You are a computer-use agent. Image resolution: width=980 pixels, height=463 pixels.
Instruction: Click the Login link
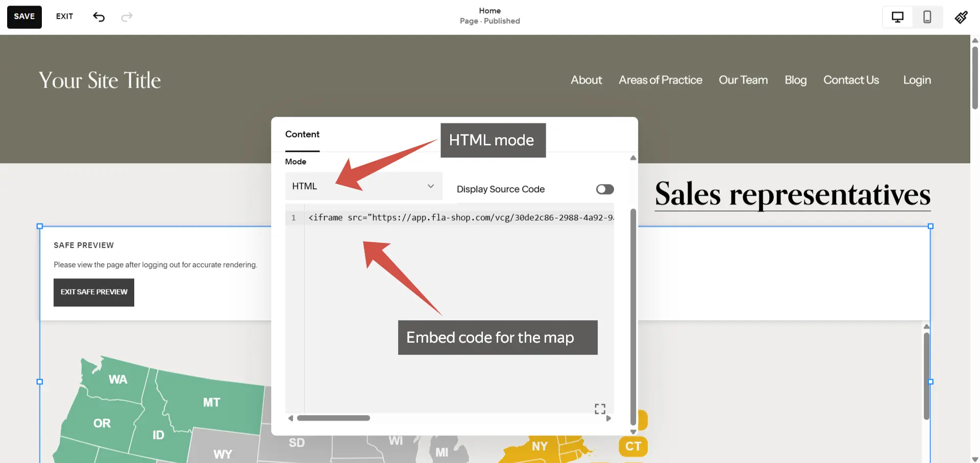pyautogui.click(x=917, y=80)
